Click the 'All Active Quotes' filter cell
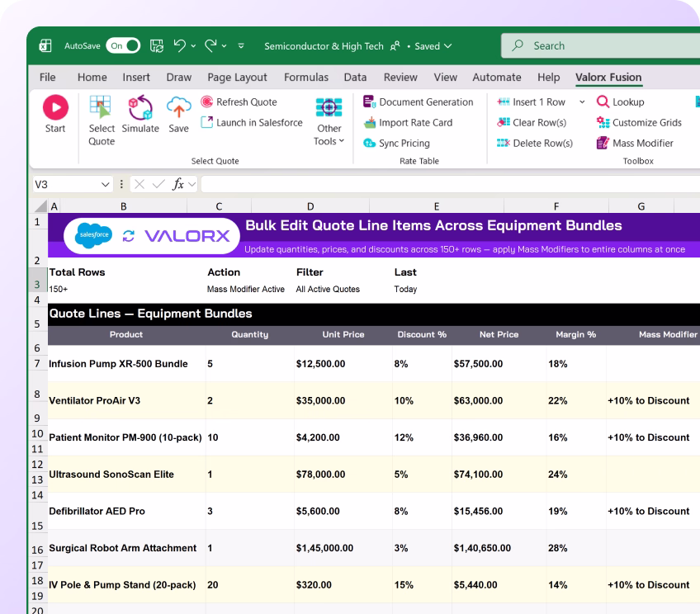 [x=329, y=289]
